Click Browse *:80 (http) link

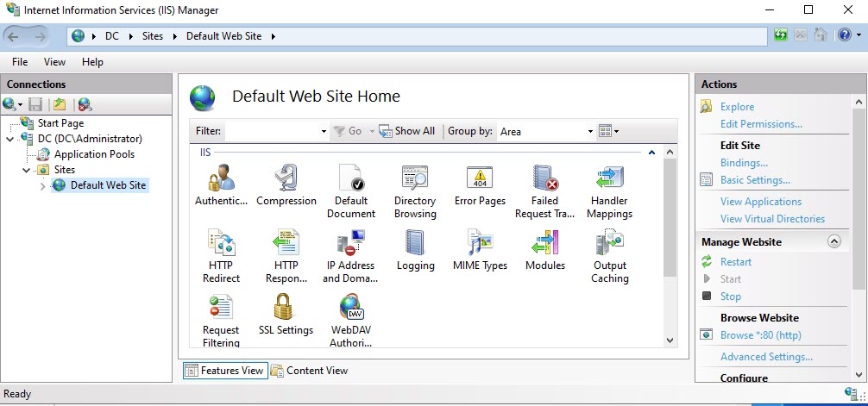760,335
